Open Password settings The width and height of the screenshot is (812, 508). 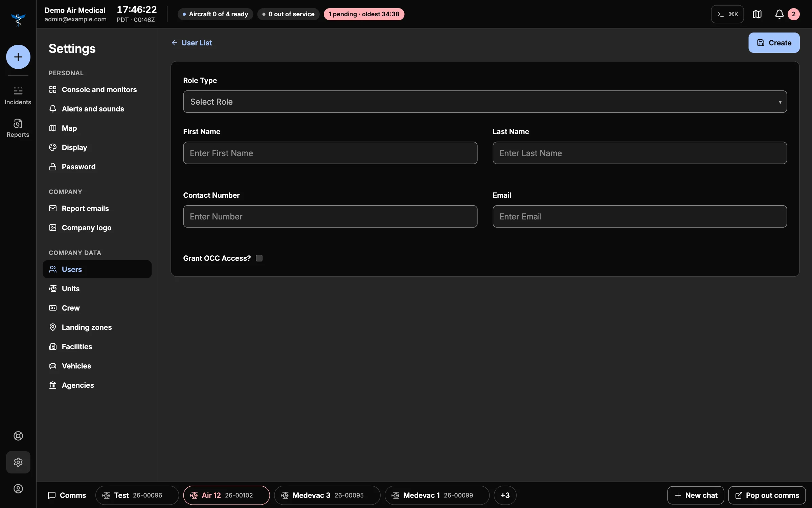pos(97,167)
